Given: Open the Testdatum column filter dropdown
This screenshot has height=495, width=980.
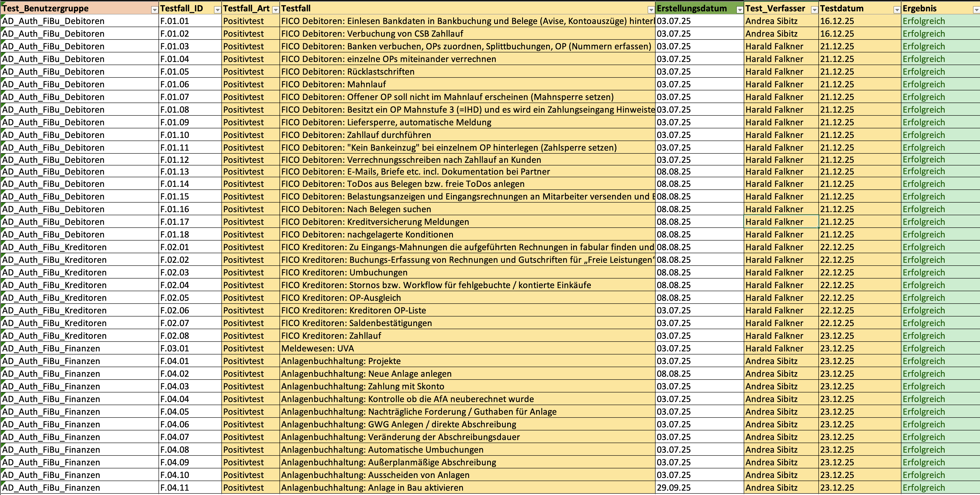Looking at the screenshot, I should coord(897,10).
